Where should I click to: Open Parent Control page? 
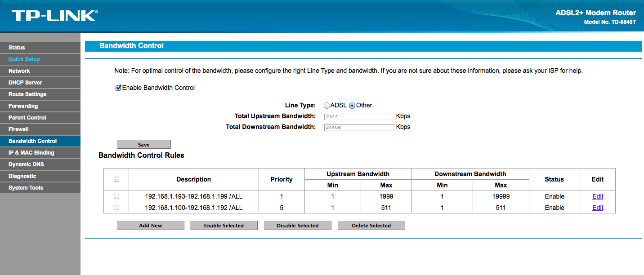pos(40,118)
